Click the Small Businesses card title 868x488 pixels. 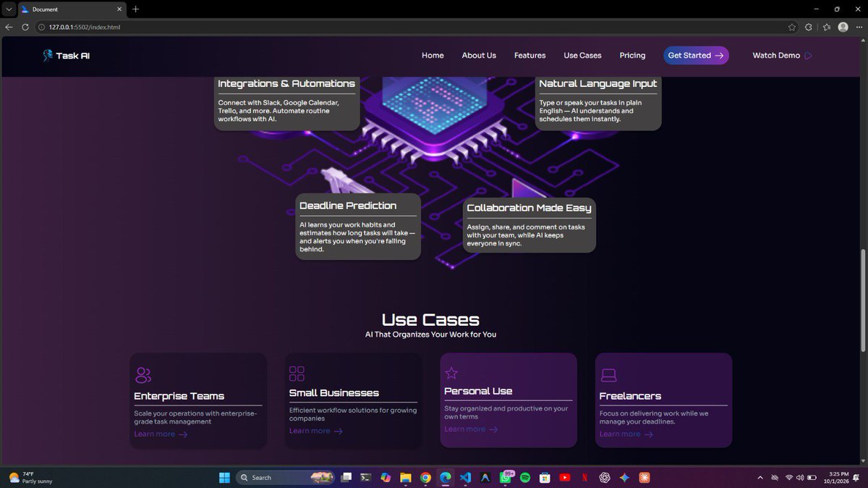pyautogui.click(x=334, y=393)
